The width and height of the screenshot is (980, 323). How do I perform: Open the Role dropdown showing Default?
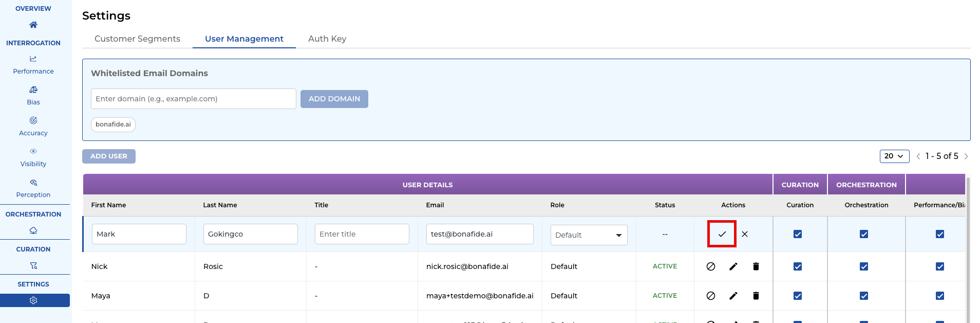(x=589, y=235)
